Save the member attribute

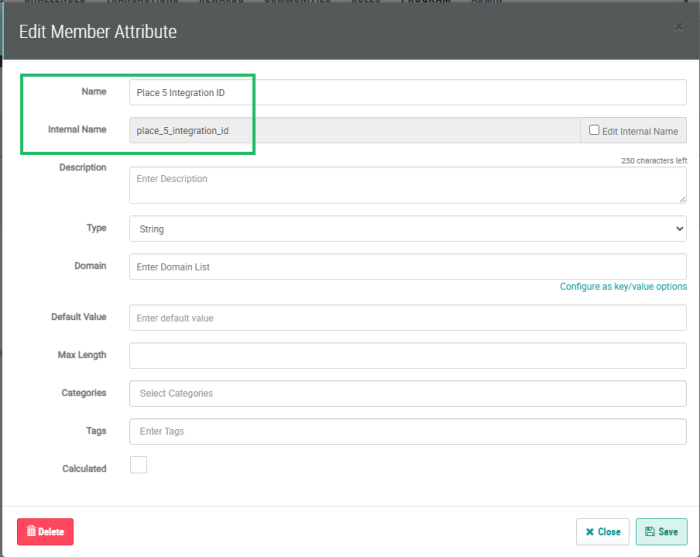pos(661,532)
